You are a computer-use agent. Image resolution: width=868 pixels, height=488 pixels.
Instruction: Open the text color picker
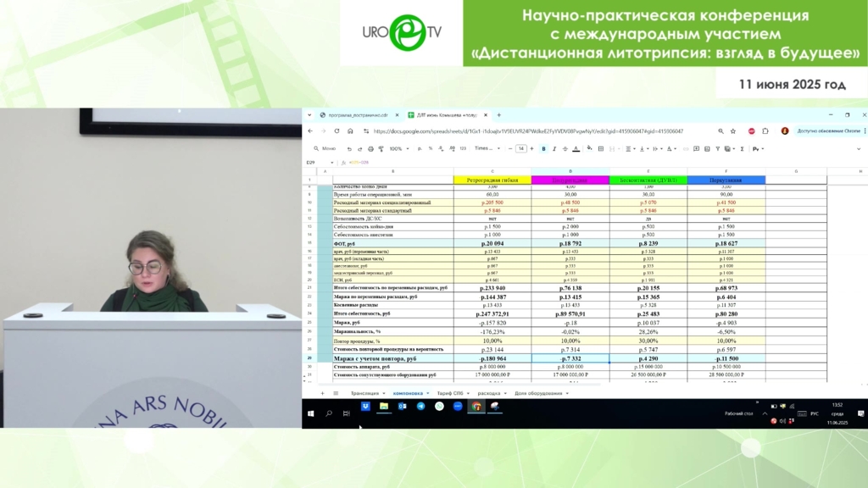[576, 149]
